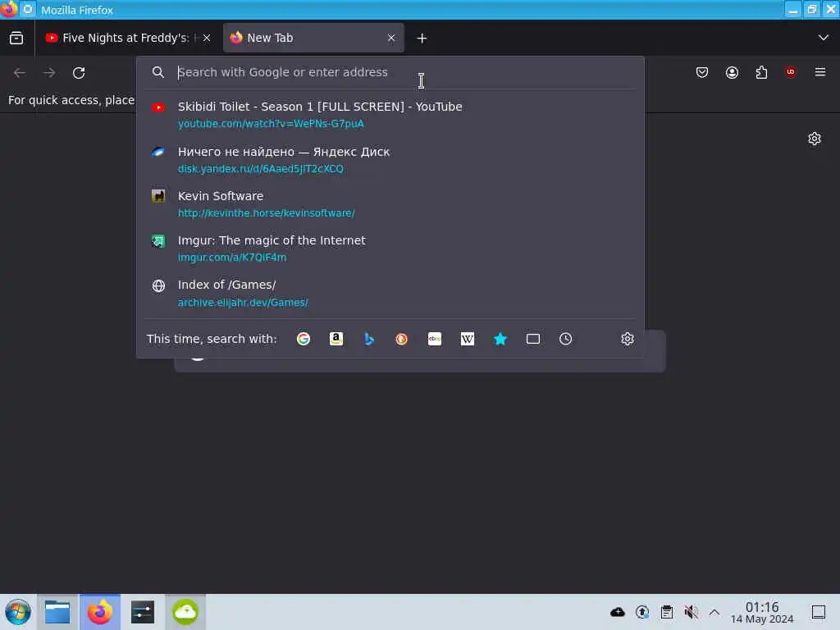840x630 pixels.
Task: Toggle muted volume tray icon
Action: [691, 612]
